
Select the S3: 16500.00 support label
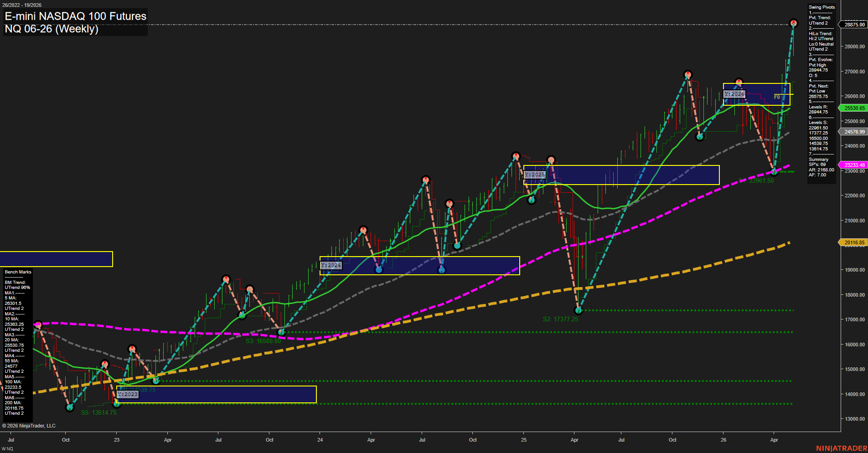(x=263, y=341)
